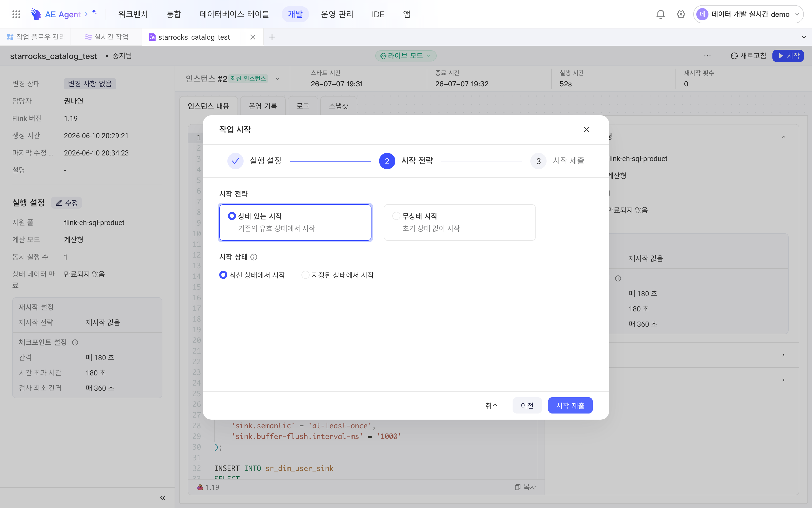Click the 이전 button

[527, 406]
